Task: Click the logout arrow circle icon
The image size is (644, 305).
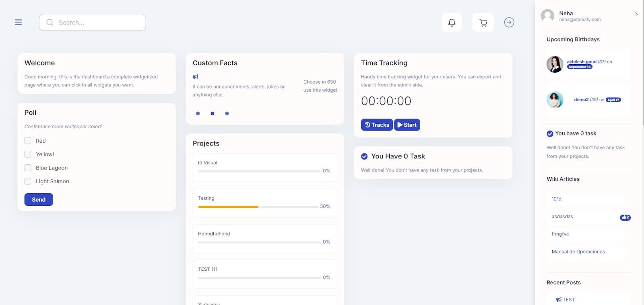Action: coord(509,23)
